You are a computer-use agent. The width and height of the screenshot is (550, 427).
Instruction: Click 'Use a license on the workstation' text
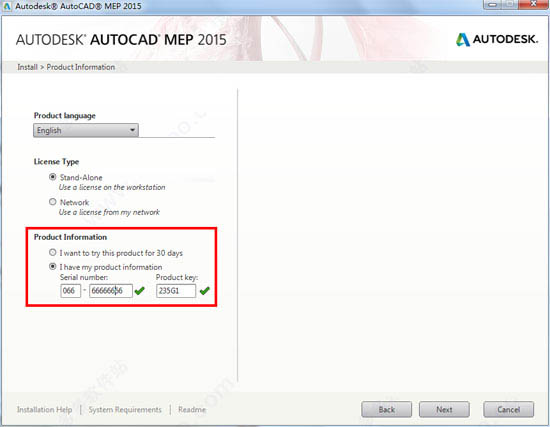coord(112,187)
